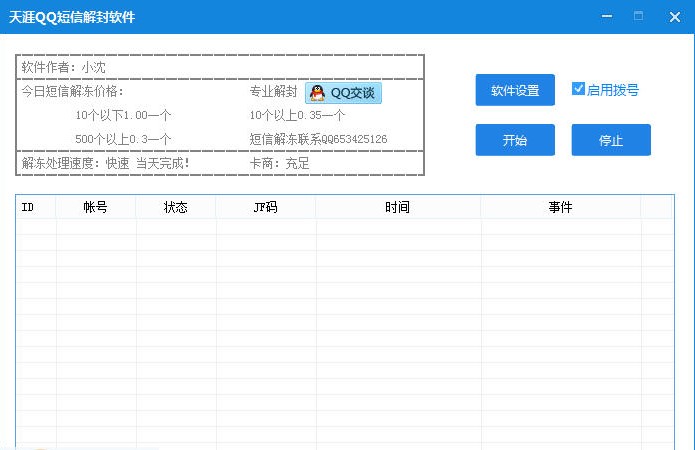Click the text 解冻处理速度: 快速 当天完成!
The height and width of the screenshot is (450, 695).
coord(105,163)
